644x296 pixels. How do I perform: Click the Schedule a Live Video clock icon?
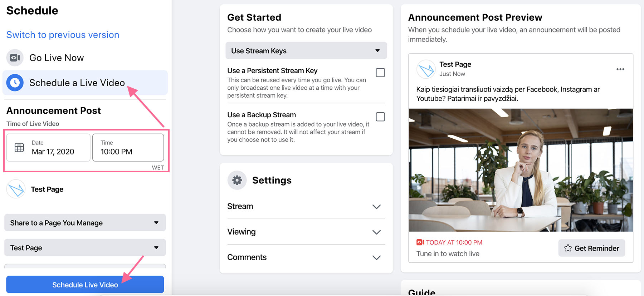(x=15, y=83)
